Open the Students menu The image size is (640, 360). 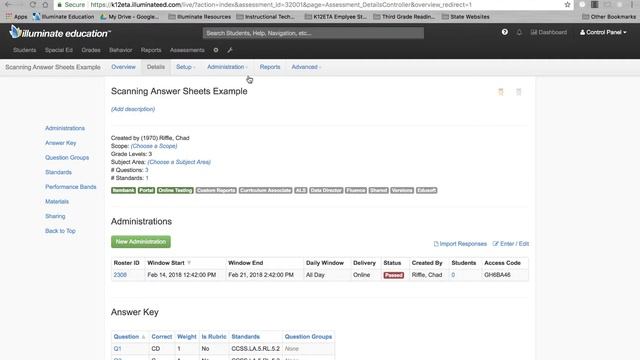(x=24, y=50)
